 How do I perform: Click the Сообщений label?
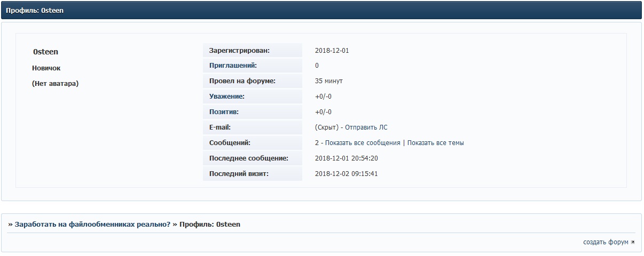click(x=230, y=143)
